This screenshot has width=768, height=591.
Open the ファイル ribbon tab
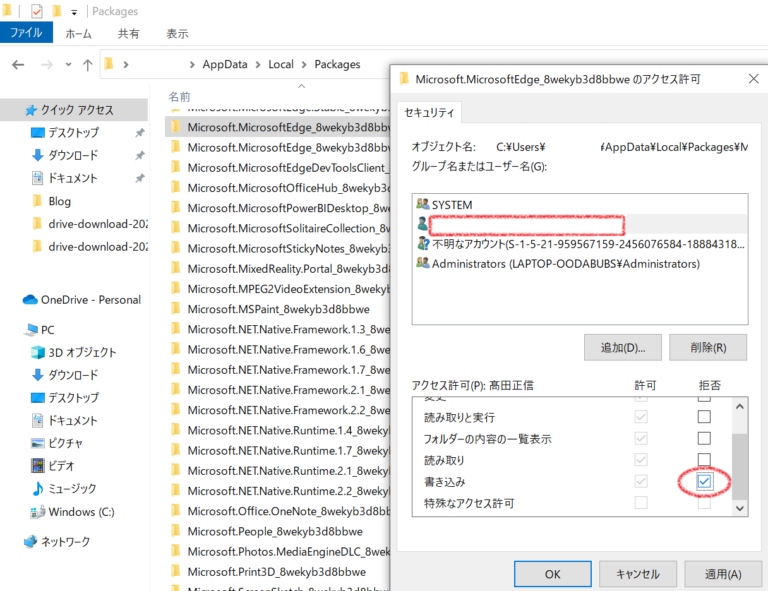(x=26, y=33)
